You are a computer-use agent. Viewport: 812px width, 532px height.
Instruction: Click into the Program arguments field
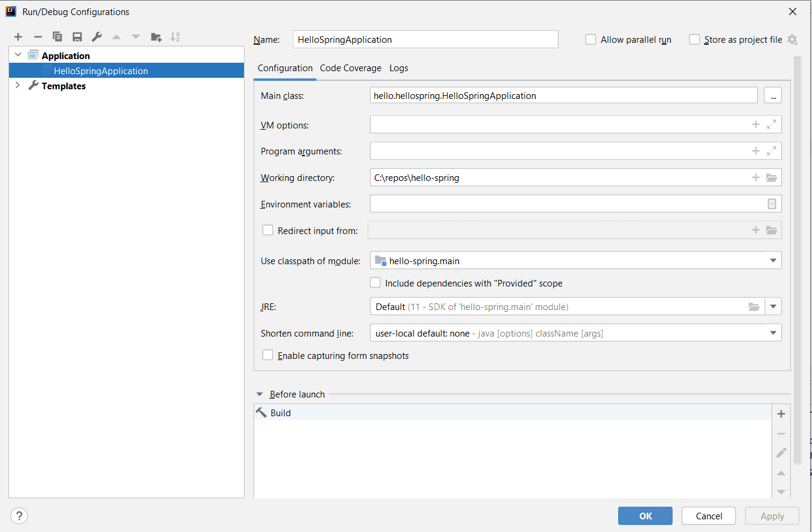coord(555,151)
